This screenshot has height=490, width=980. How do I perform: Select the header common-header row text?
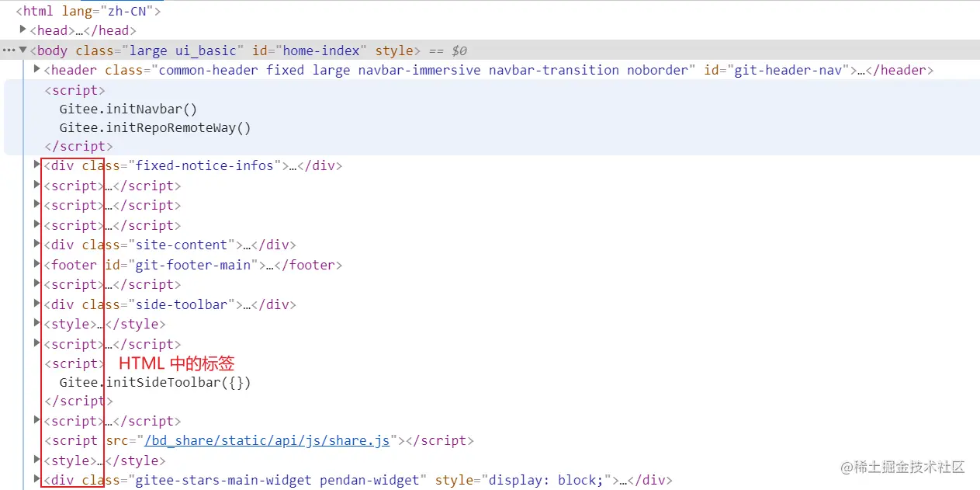[x=488, y=70]
